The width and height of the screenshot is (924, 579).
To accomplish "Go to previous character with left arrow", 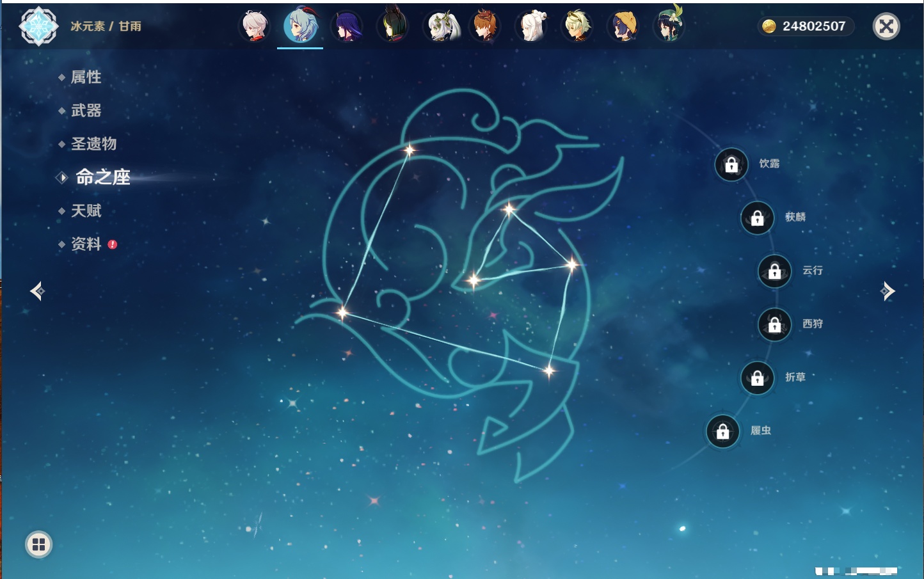I will point(37,291).
